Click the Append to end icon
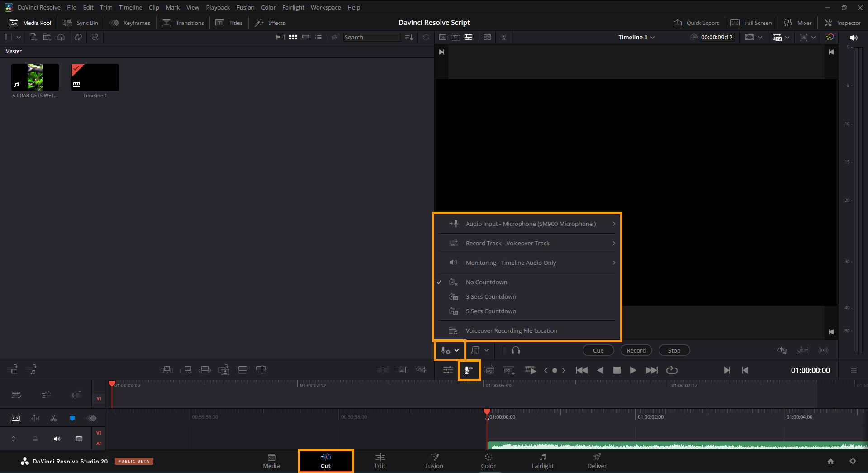 click(186, 370)
